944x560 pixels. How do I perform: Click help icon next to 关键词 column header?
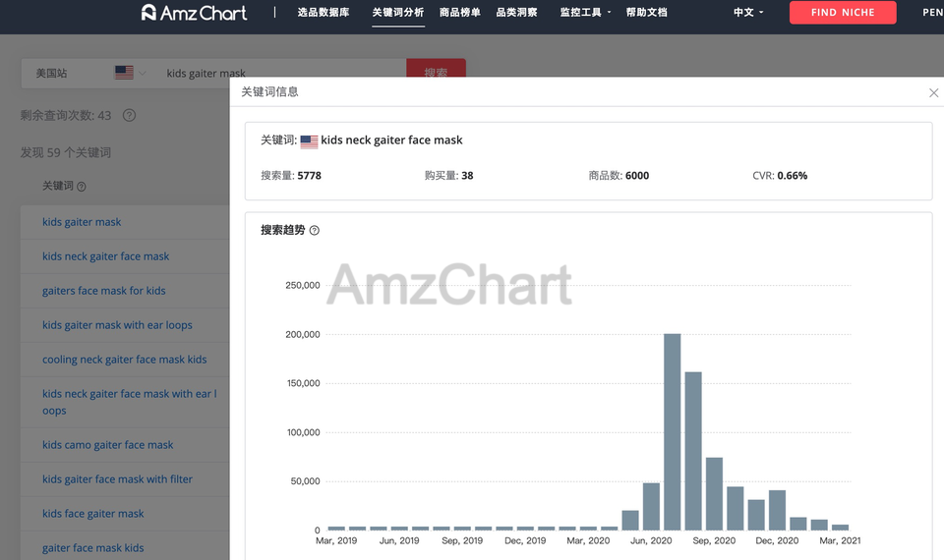tap(82, 187)
